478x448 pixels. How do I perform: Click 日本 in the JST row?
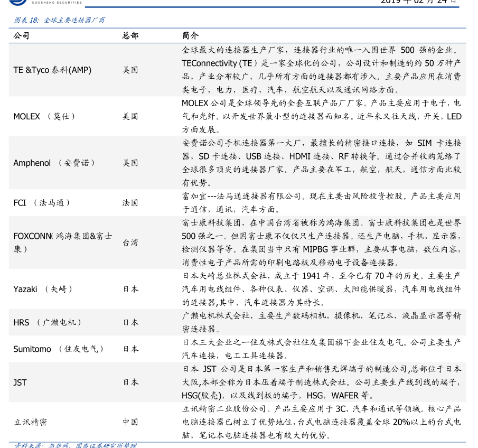click(130, 382)
